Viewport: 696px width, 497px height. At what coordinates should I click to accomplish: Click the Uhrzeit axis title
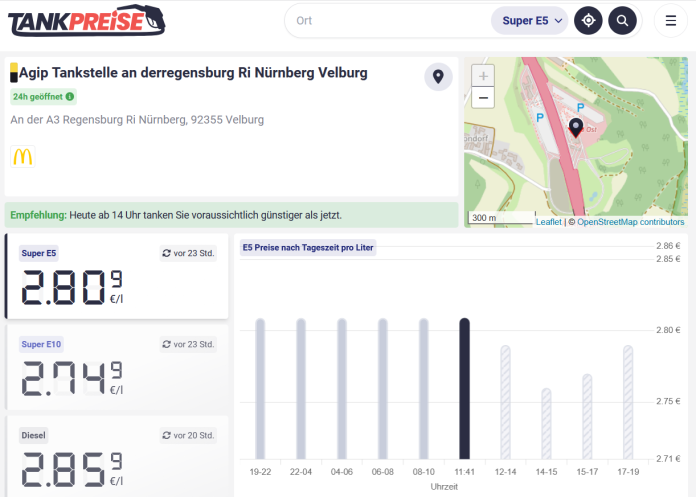tap(444, 487)
